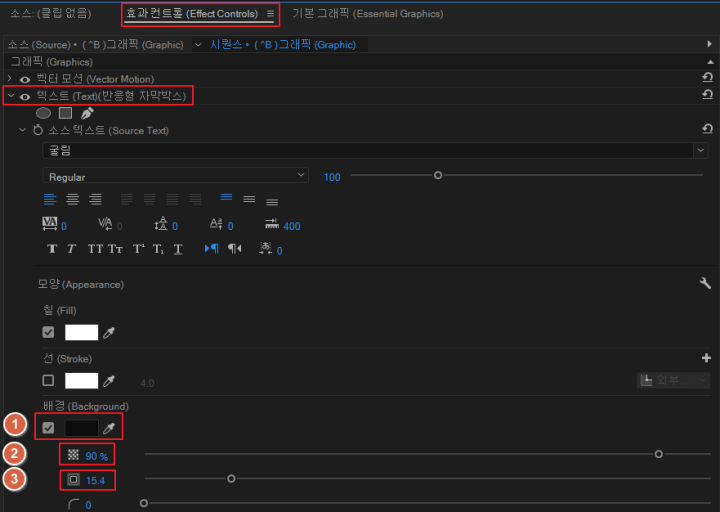Enable faux italic style
The height and width of the screenshot is (512, 720).
click(71, 249)
